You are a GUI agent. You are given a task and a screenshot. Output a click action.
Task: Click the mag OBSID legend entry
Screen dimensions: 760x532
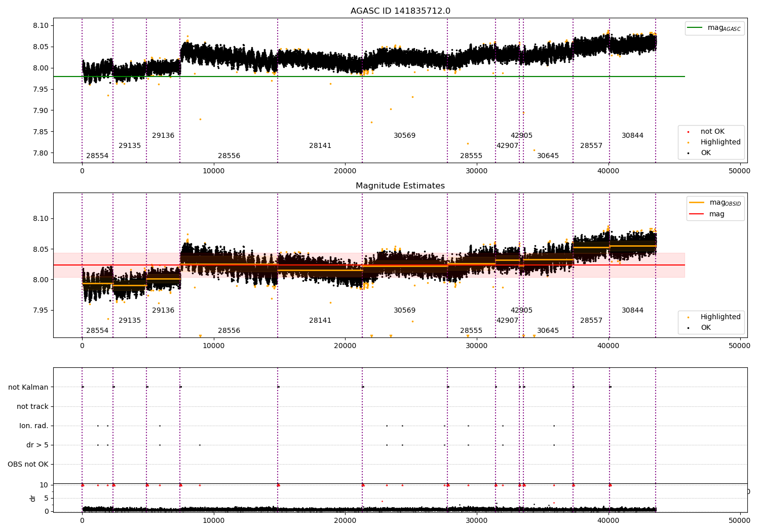pos(715,203)
